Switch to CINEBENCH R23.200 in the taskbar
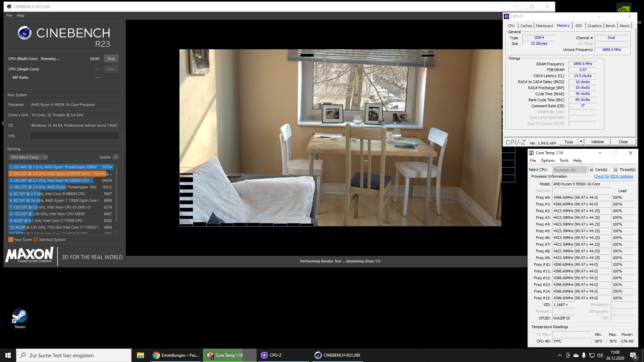The width and height of the screenshot is (644, 362). point(338,355)
